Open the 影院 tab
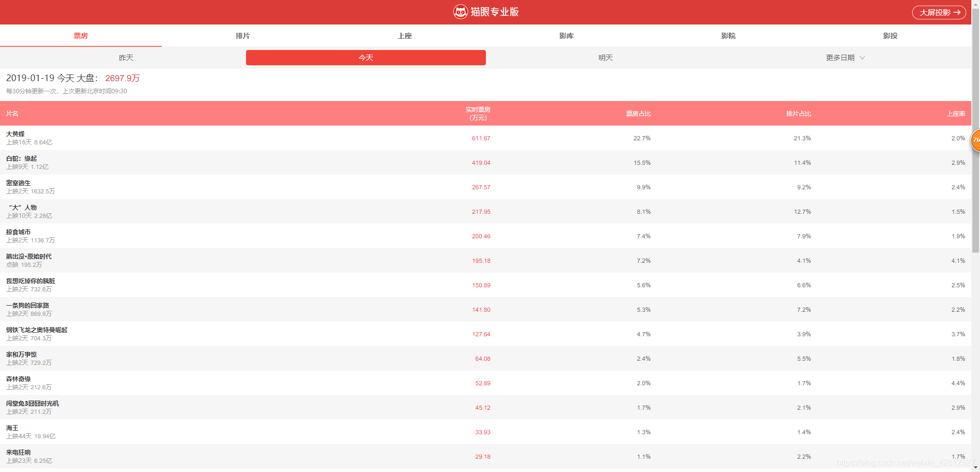This screenshot has height=472, width=980. pos(728,36)
